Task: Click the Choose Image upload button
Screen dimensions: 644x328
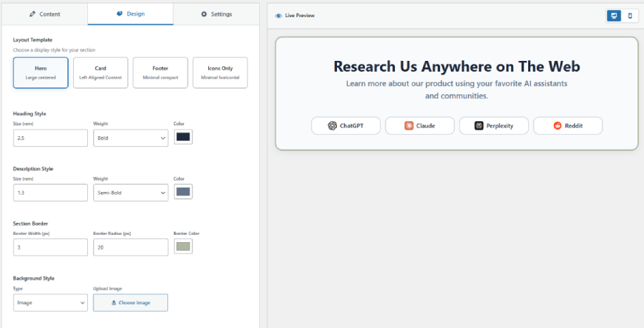Action: [x=130, y=303]
